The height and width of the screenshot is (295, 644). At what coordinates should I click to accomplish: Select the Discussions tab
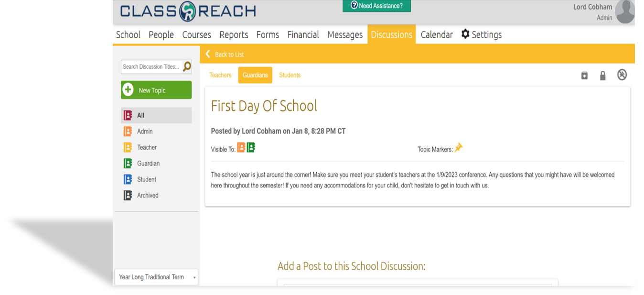tap(391, 34)
